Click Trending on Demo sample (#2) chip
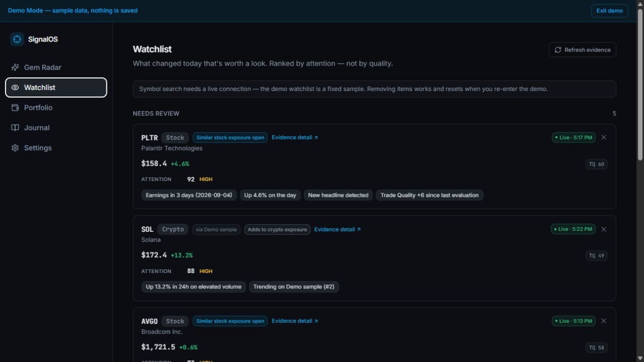 pos(294,287)
